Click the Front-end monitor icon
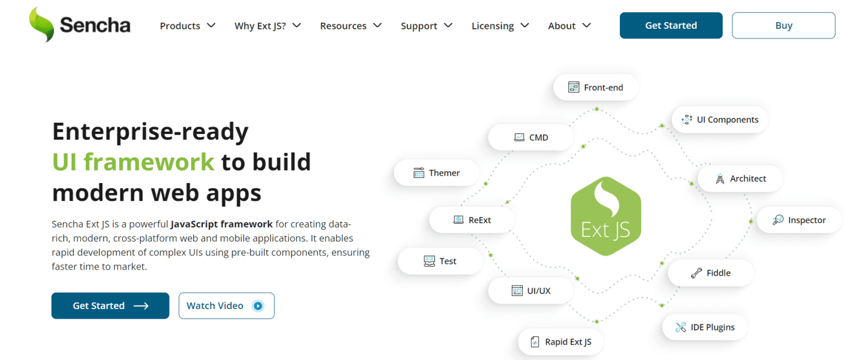The width and height of the screenshot is (868, 360). click(x=573, y=87)
